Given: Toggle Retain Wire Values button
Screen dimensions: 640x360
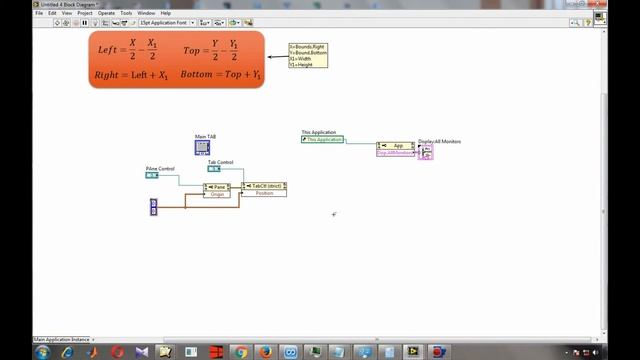Looking at the screenshot, I should 105,23.
